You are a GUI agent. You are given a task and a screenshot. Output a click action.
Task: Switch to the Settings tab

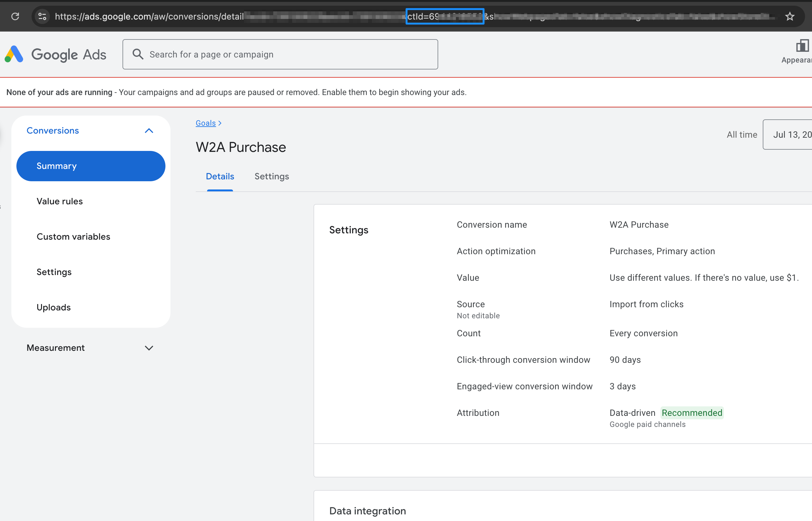272,176
